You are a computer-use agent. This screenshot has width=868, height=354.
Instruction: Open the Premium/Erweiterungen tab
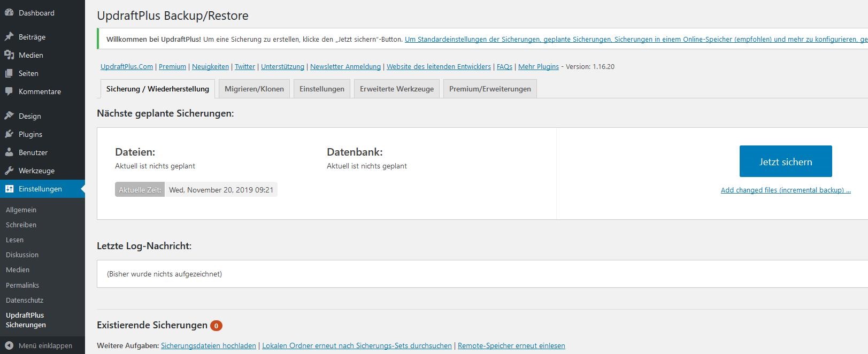[490, 89]
